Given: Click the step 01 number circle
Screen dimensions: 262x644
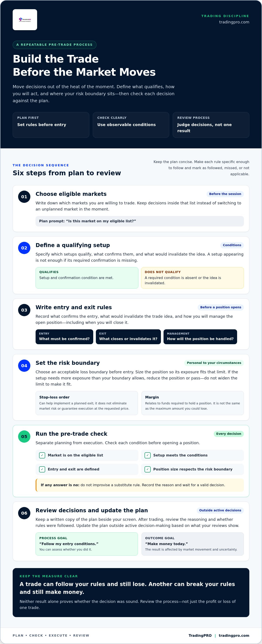Looking at the screenshot, I should 24,197.
